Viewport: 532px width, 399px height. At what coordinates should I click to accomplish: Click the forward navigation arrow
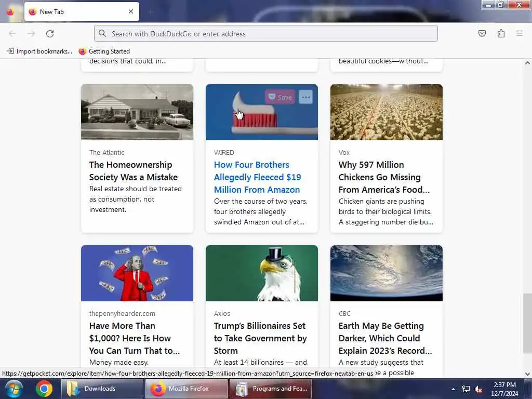click(31, 34)
